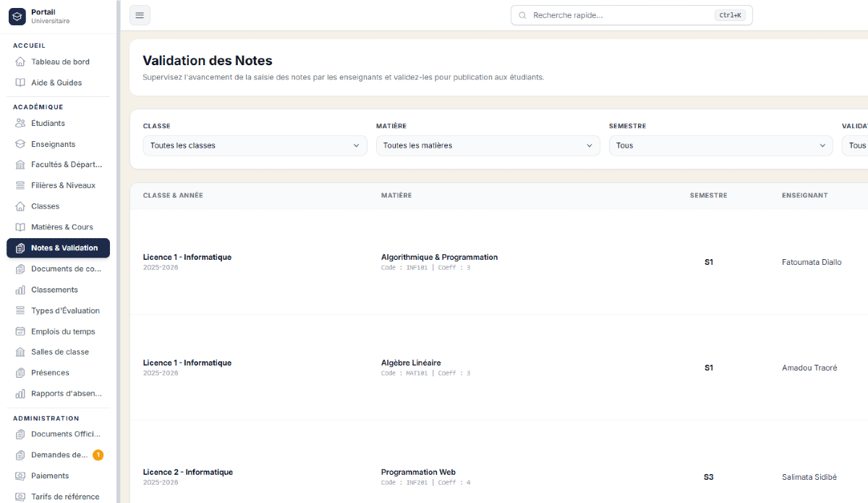The height and width of the screenshot is (503, 868).
Task: Select the Algèbre Linéaire subject
Action: [x=411, y=363]
